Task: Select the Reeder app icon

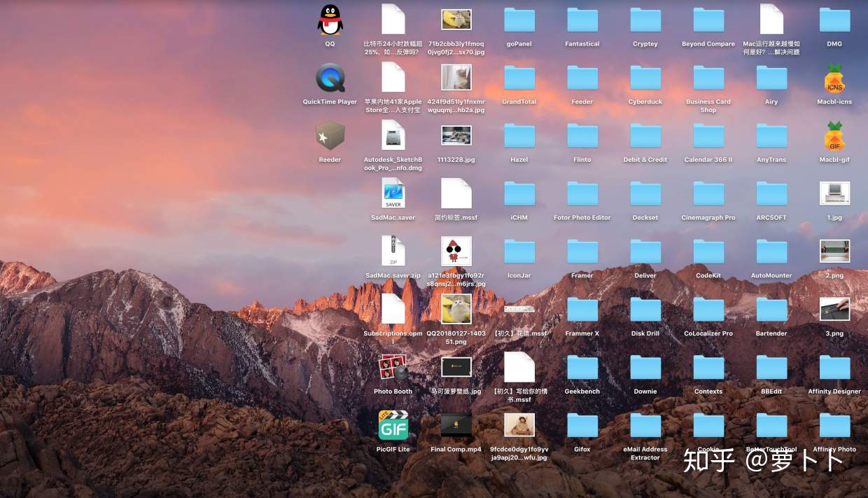Action: pos(330,136)
